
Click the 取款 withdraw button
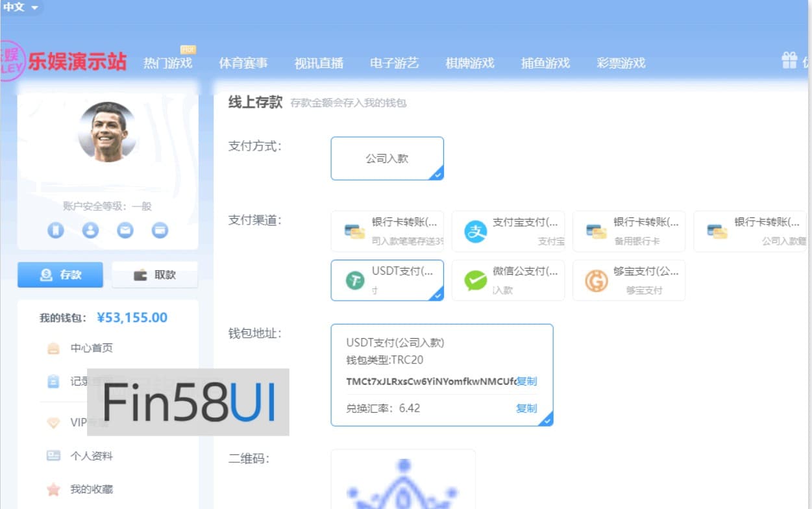154,275
